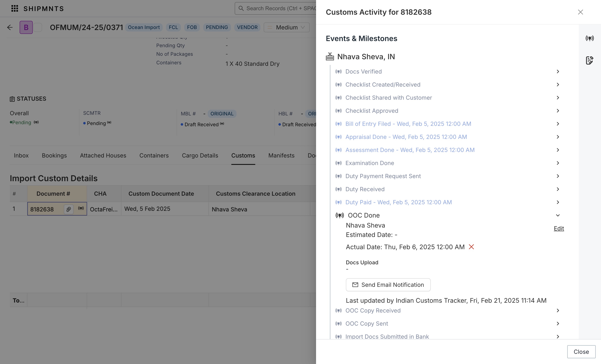Expand Checklist Shared with Customer chevron
Image resolution: width=601 pixels, height=364 pixels.
[558, 97]
